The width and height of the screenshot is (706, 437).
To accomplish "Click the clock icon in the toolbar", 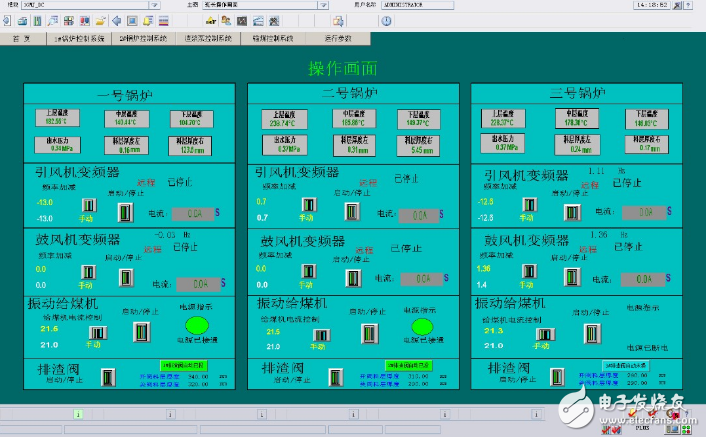I will click(x=386, y=20).
